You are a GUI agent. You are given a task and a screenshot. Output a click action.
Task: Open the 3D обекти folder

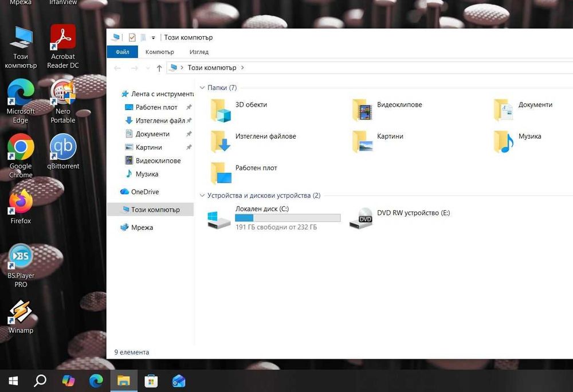240,110
